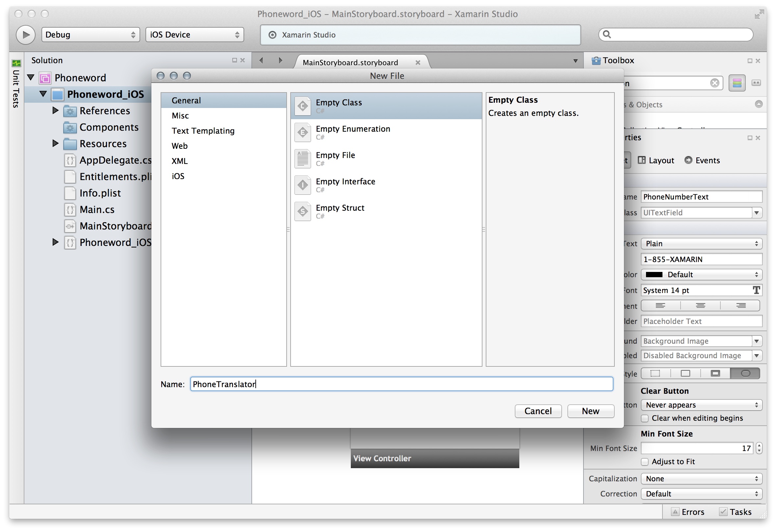776x532 pixels.
Task: Select the rounded border style
Action: coord(745,373)
